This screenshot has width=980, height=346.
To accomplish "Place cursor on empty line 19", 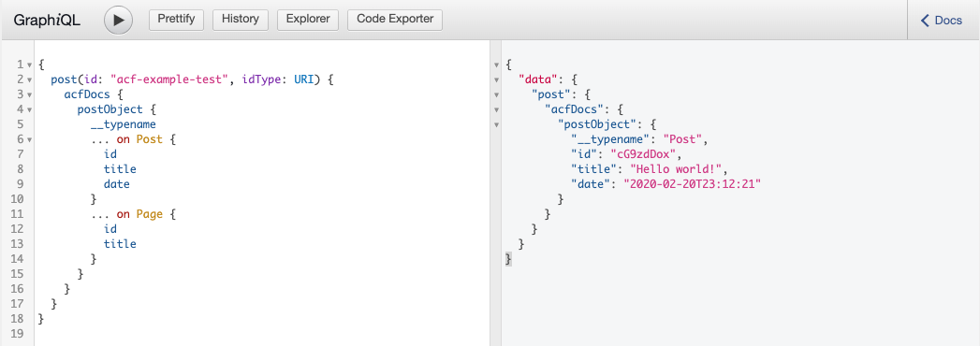I will [262, 334].
